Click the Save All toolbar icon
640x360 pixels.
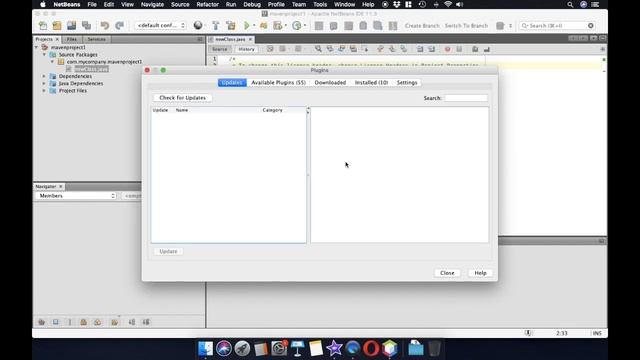[87, 26]
